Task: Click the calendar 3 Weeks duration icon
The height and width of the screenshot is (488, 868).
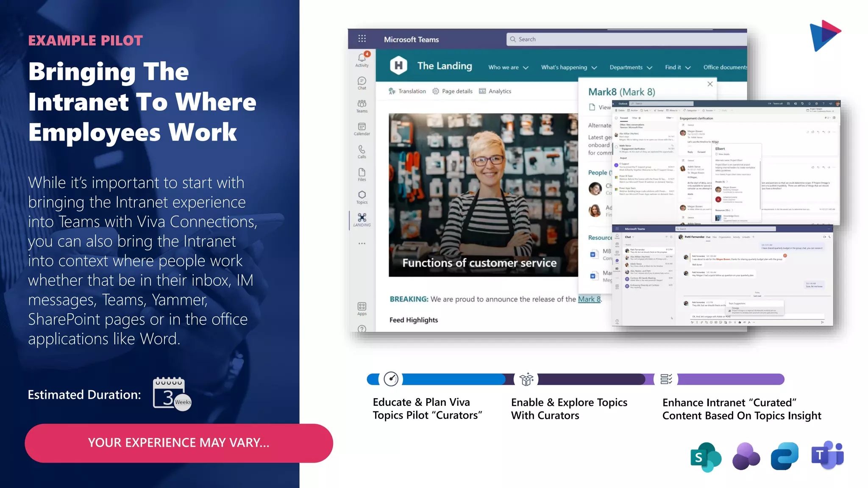Action: coord(172,394)
